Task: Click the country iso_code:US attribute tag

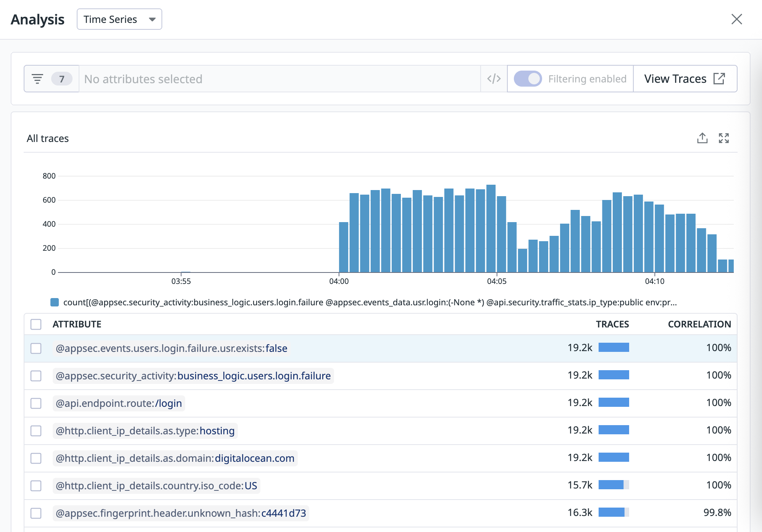Action: point(156,486)
